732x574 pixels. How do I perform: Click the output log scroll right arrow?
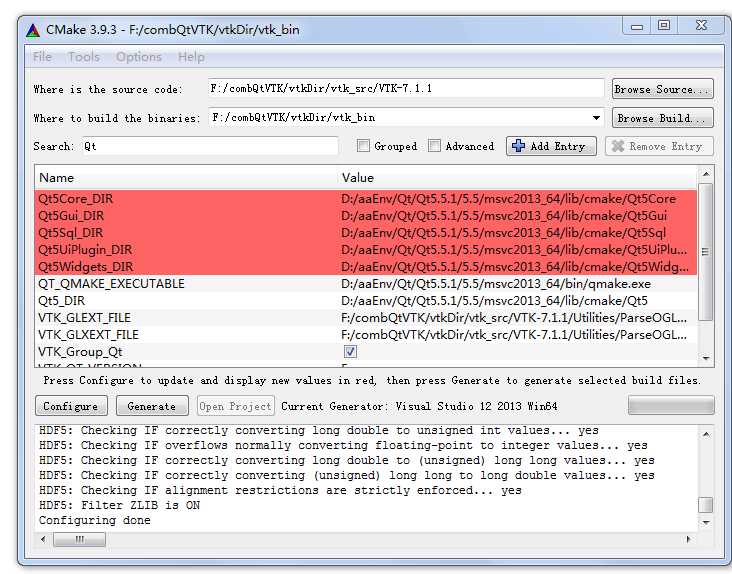pyautogui.click(x=688, y=539)
